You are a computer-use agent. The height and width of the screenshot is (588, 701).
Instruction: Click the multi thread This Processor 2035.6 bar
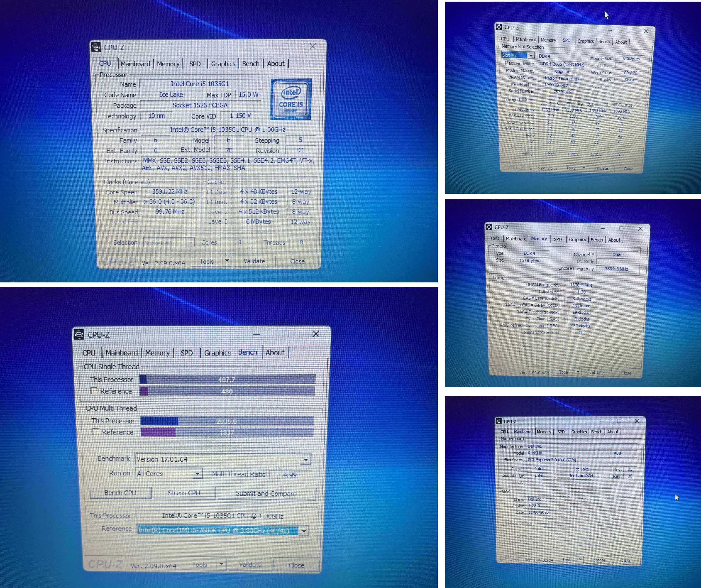pyautogui.click(x=227, y=421)
